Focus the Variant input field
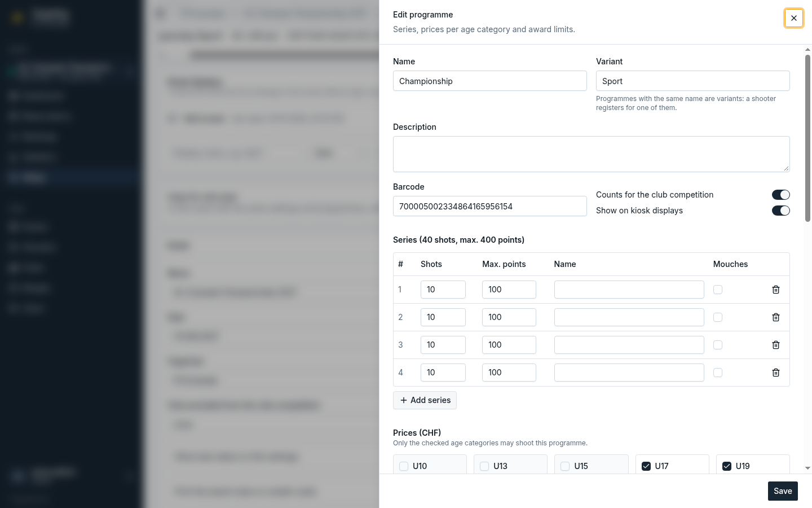This screenshot has width=812, height=508. tap(693, 81)
